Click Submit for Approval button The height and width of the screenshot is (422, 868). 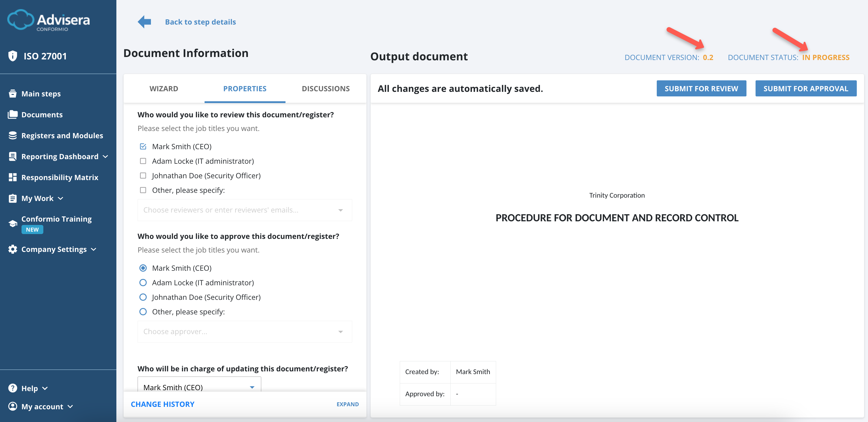(806, 88)
